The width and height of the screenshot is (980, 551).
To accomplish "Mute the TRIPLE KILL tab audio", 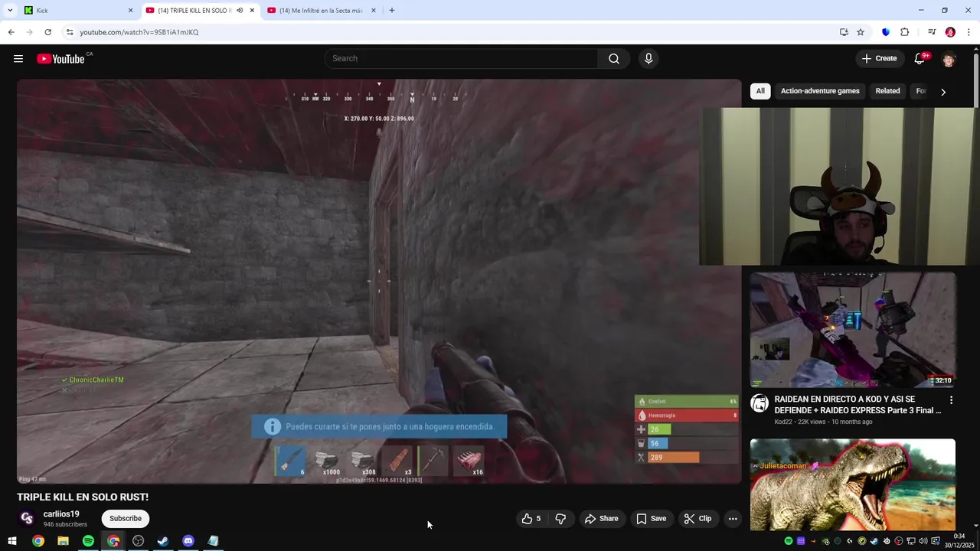I will point(240,11).
